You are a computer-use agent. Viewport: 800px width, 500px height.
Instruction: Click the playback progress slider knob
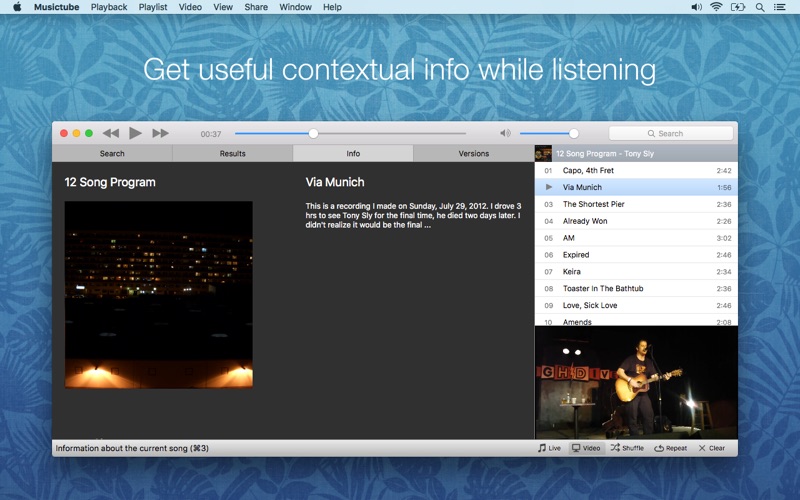tap(313, 134)
